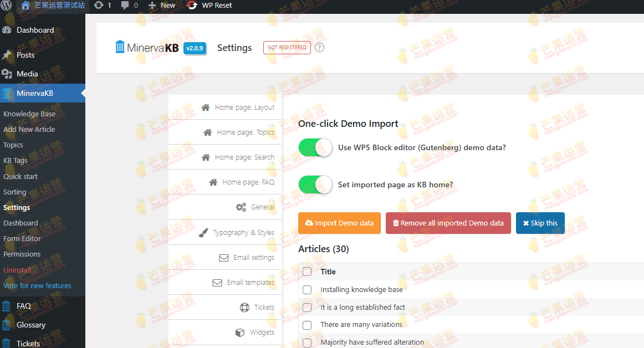Image resolution: width=644 pixels, height=348 pixels.
Task: Click the house icon beside Home page: Topics
Action: (207, 132)
